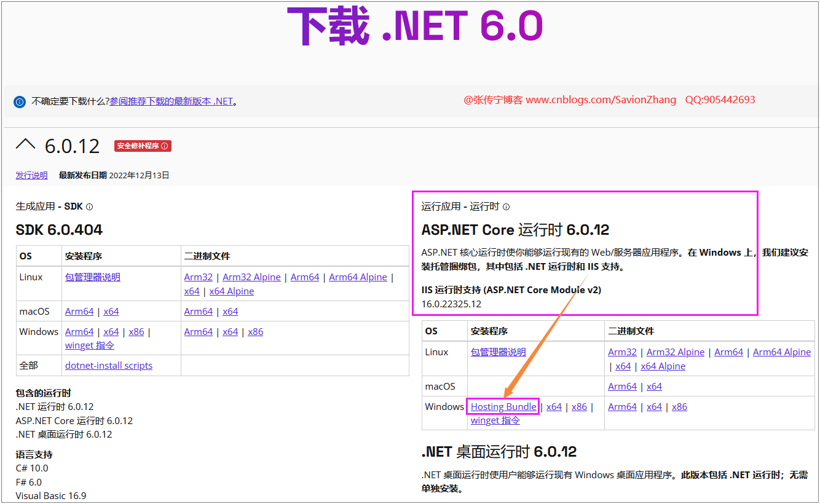
Task: Download the Windows Hosting Bundle installer
Action: point(503,407)
